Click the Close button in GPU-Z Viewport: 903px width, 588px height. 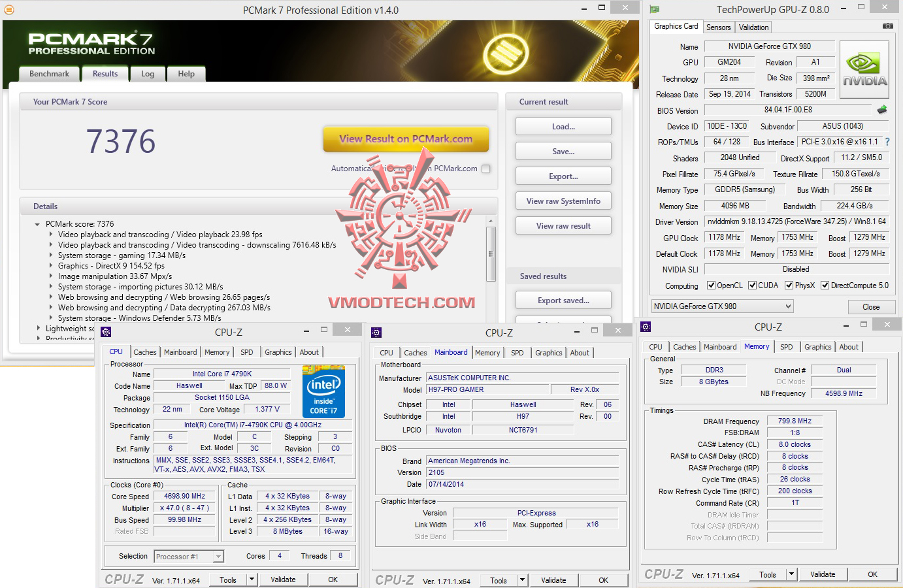coord(871,307)
